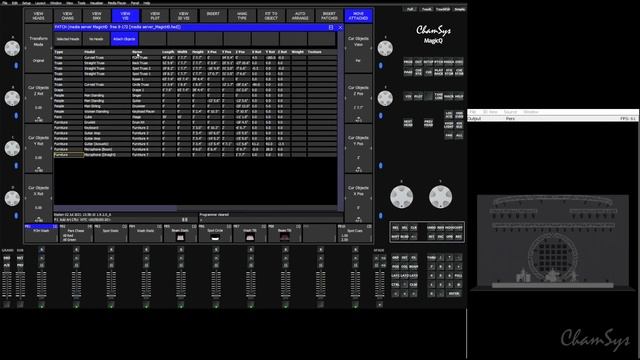Click the large X encoder wheel

(402, 197)
